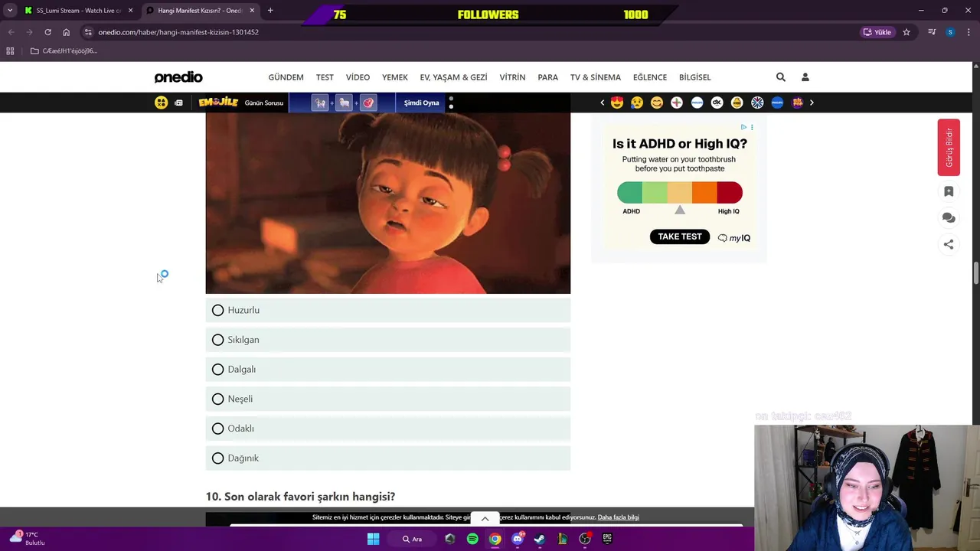The image size is (980, 551).
Task: Click the crying emoji reaction
Action: [637, 103]
